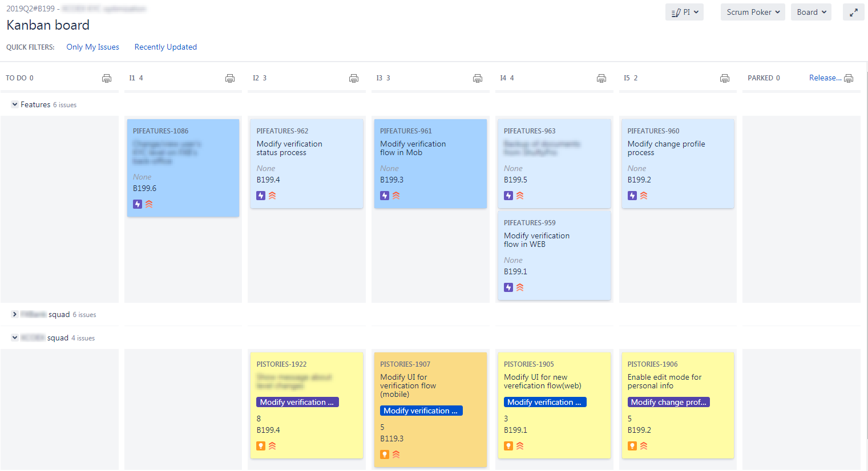
Task: Open issue key PISTORIES-1922
Action: (281, 364)
